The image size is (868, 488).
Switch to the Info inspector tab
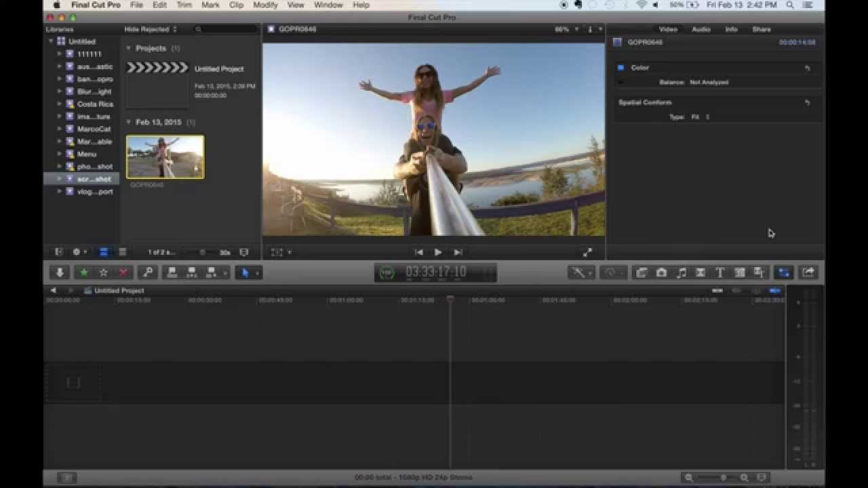coord(731,29)
